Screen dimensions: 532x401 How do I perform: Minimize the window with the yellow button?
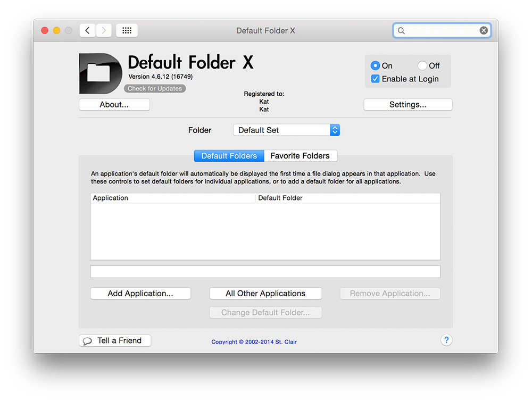coord(57,30)
